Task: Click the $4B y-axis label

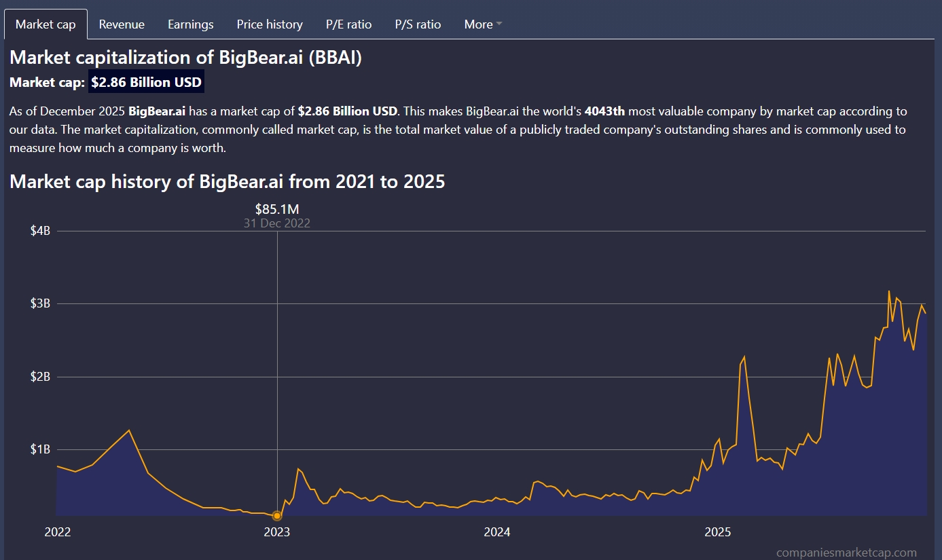Action: pyautogui.click(x=40, y=231)
